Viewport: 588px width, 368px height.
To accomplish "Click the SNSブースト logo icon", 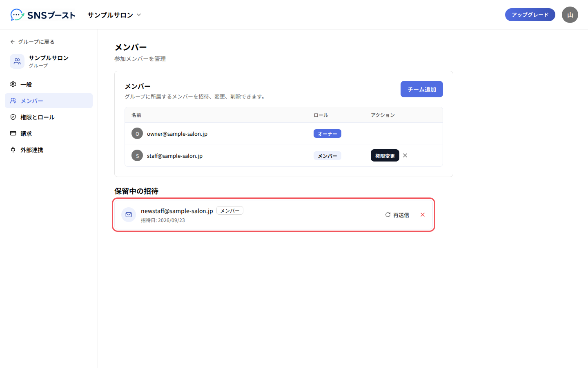I will 17,15.
